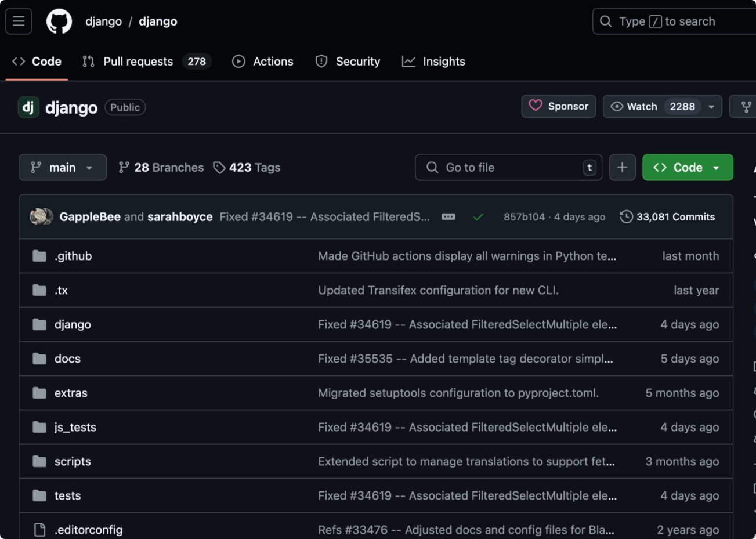Open the js_tests folder name
This screenshot has height=539, width=756.
[x=75, y=427]
